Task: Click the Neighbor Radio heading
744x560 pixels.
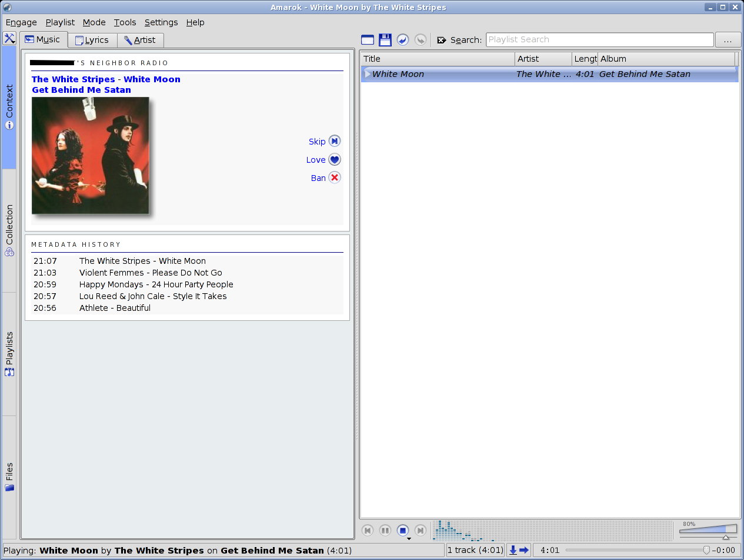Action: (99, 63)
